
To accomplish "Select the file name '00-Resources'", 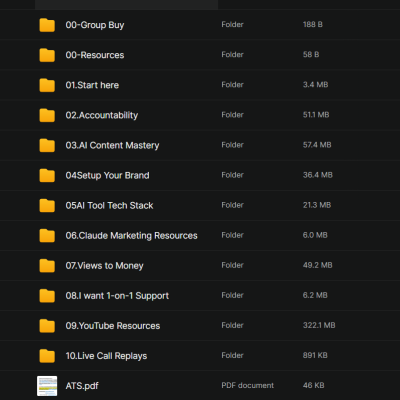I will [95, 55].
